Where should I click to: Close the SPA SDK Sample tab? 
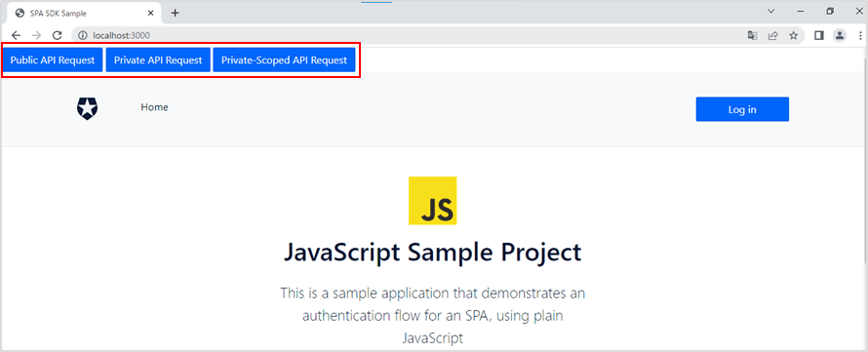click(x=150, y=13)
